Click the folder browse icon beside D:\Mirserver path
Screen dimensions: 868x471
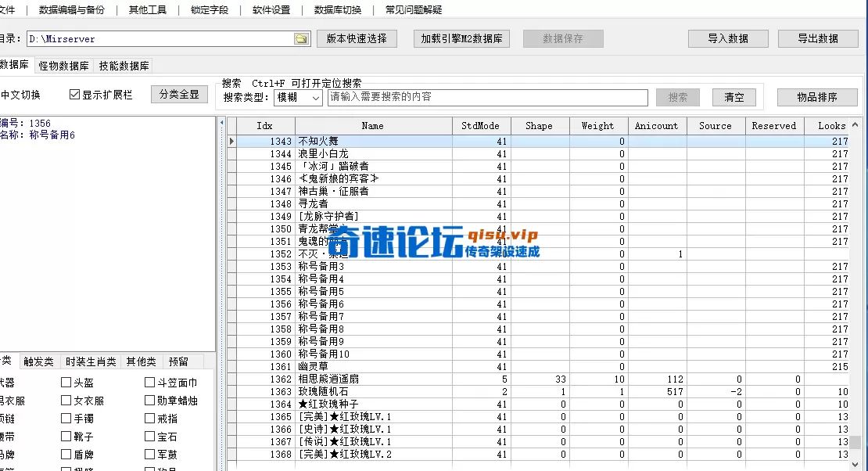pos(302,38)
